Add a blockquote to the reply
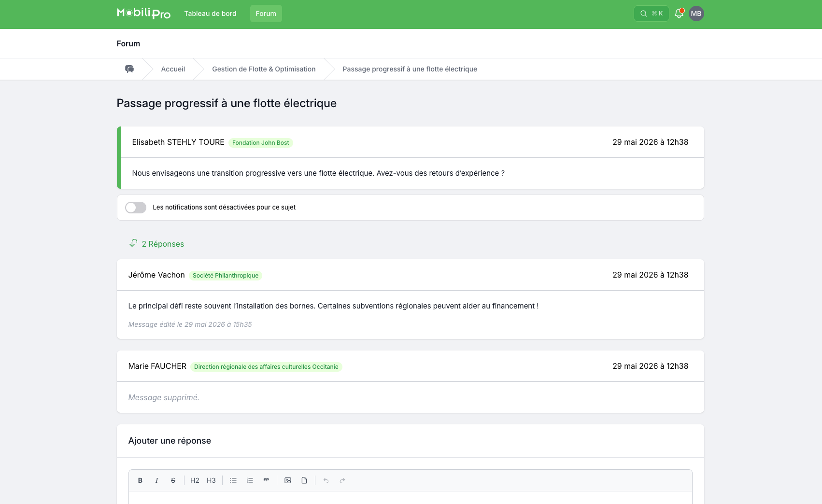Screen dimensions: 822x504 click(x=266, y=480)
